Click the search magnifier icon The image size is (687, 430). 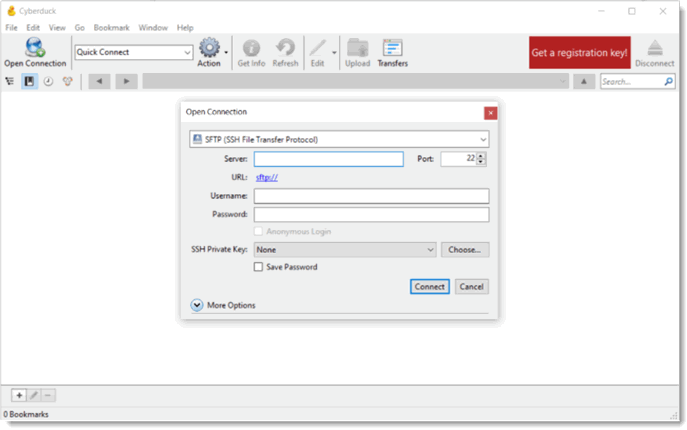pyautogui.click(x=669, y=82)
